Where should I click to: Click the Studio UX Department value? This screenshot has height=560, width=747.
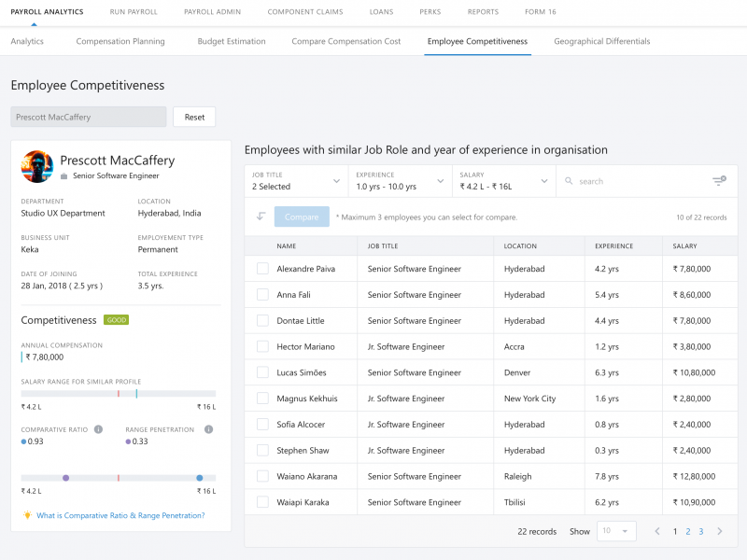tap(63, 213)
